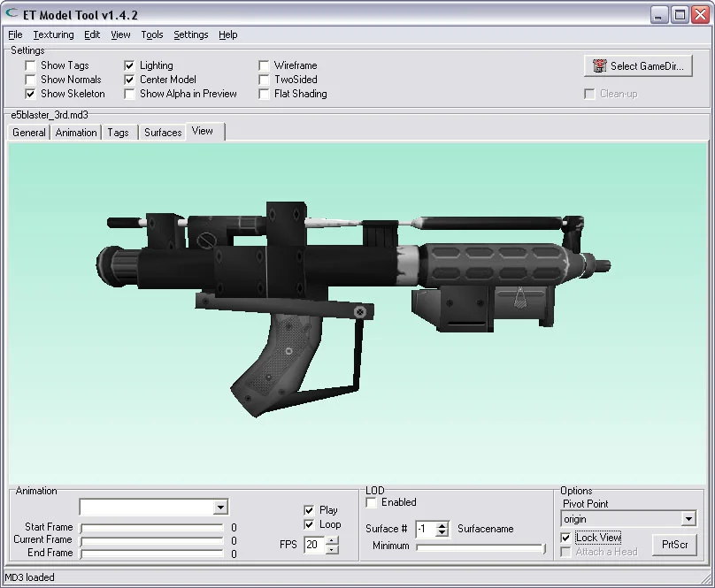Click the Select GameDir button

point(638,66)
